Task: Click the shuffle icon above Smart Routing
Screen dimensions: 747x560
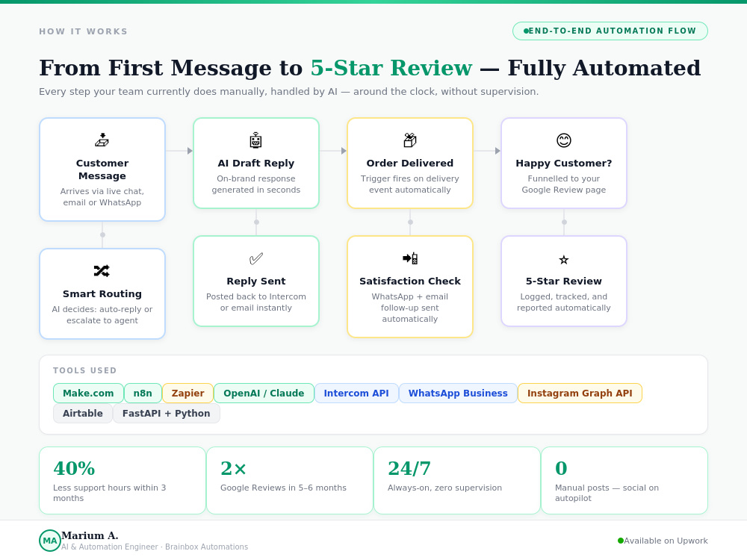Action: (x=102, y=271)
